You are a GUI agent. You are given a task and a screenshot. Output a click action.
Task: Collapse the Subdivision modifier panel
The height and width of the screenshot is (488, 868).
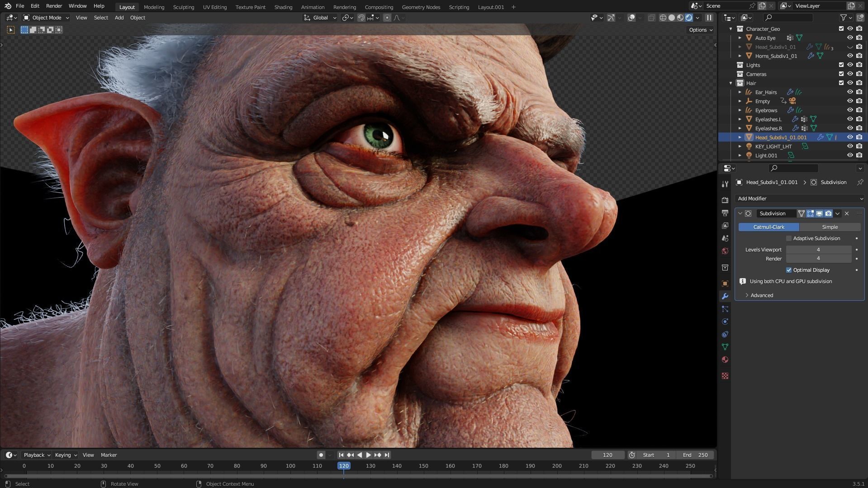(x=740, y=213)
